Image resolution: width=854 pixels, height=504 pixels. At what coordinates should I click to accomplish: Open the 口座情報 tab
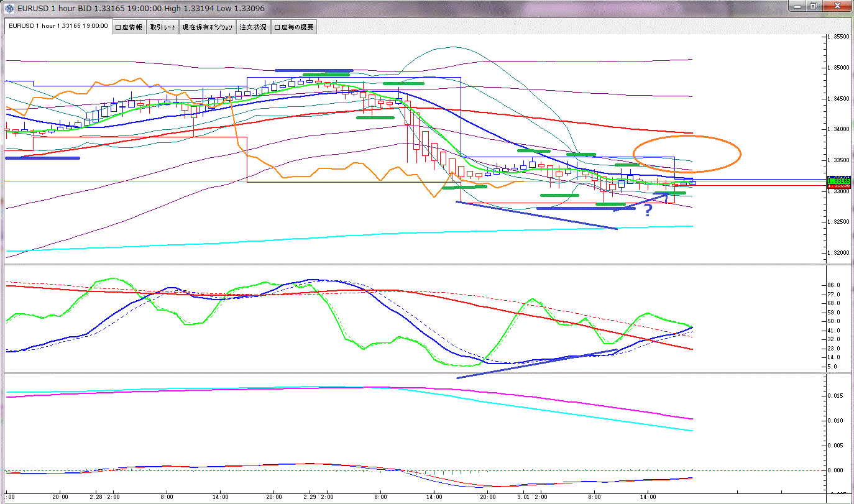click(x=129, y=27)
